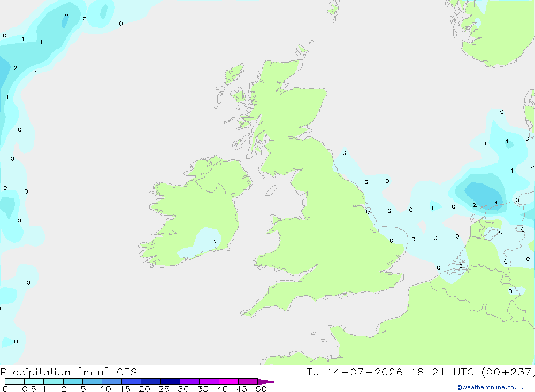Click the '0' value over southern Ireland
Viewport: 535px width, 392px height.
(x=216, y=241)
